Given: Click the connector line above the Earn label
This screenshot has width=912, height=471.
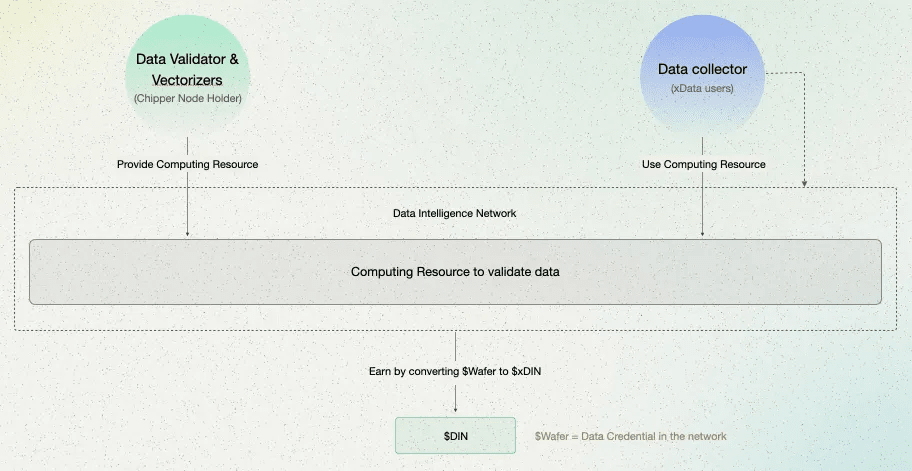Looking at the screenshot, I should (456, 345).
